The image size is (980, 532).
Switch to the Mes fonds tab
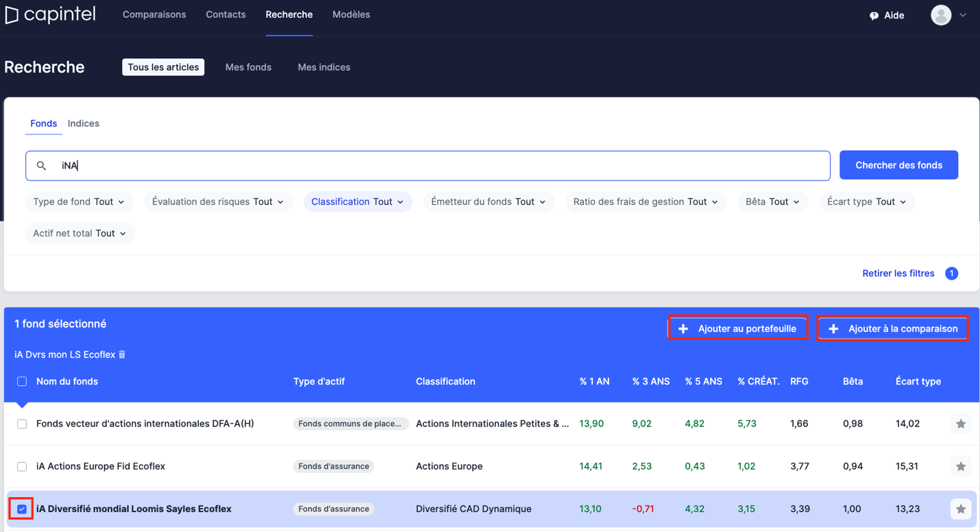[248, 67]
